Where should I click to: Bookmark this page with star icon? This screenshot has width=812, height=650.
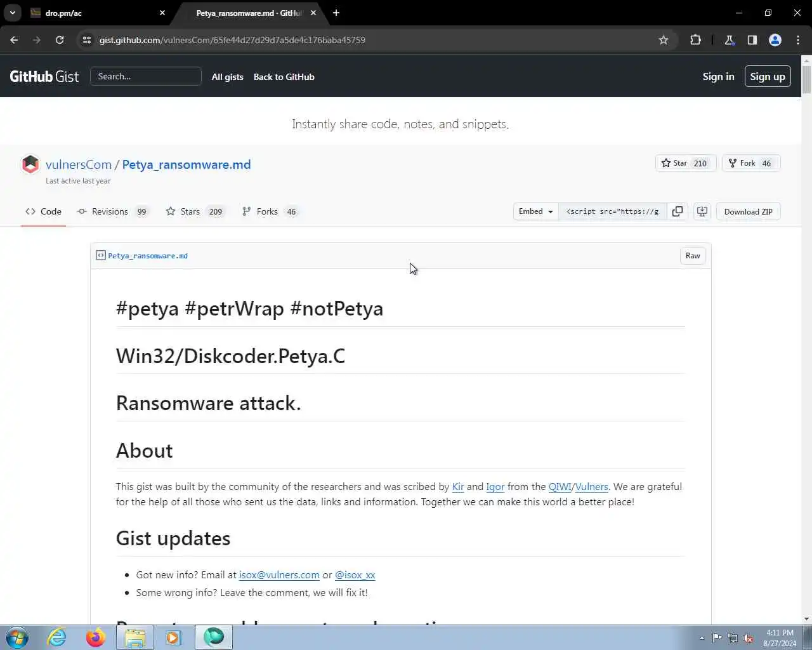(x=664, y=40)
